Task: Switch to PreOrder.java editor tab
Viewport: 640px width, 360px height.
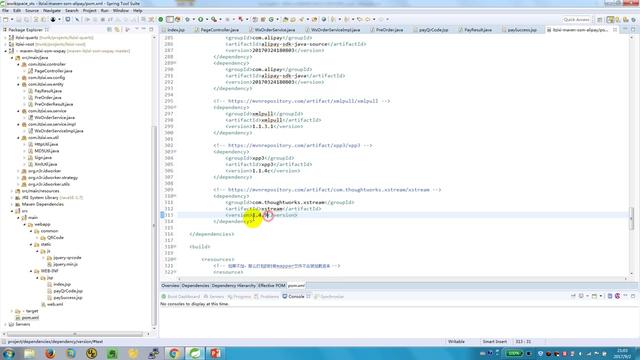Action: click(x=389, y=30)
